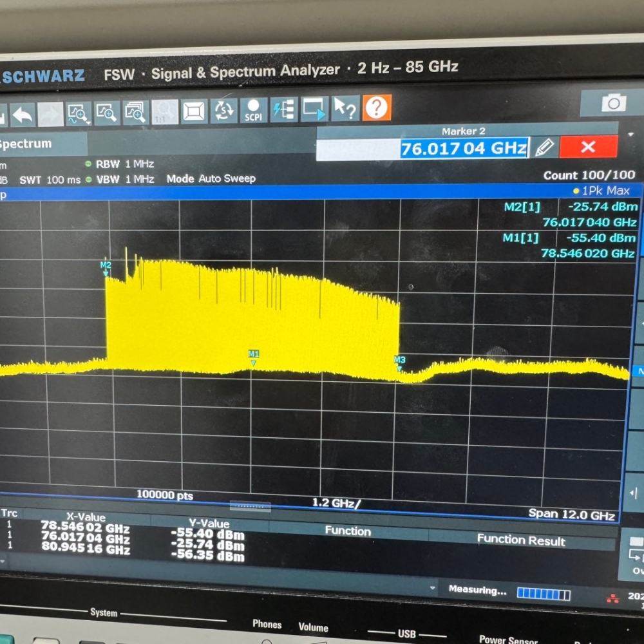
Task: Click the 1.2 GHz/ axis label
Action: (x=336, y=503)
